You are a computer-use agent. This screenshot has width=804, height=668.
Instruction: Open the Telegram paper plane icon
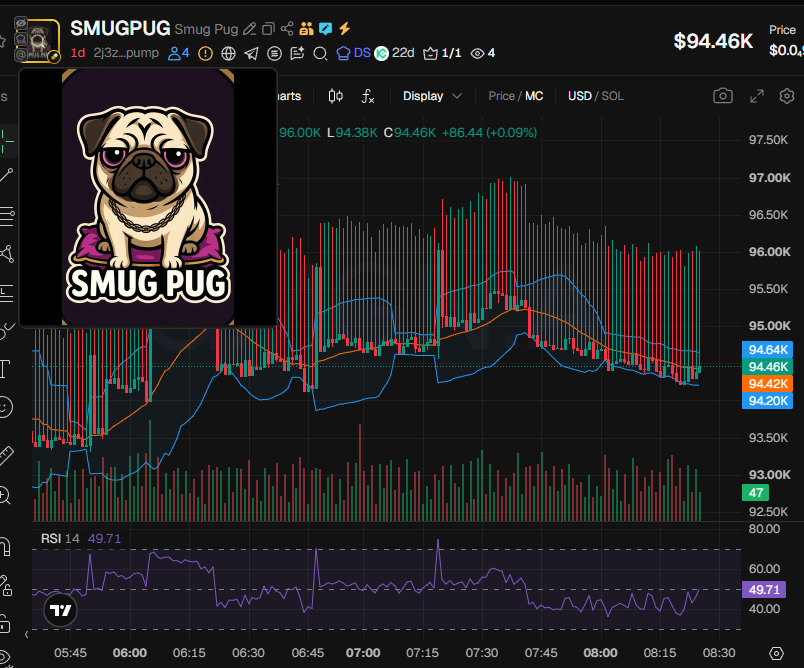[251, 53]
